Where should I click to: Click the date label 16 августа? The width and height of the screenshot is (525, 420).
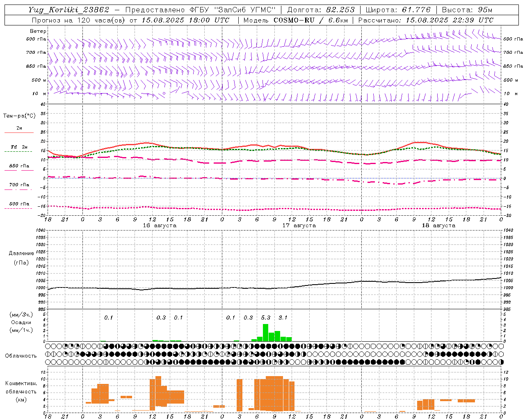(x=160, y=226)
